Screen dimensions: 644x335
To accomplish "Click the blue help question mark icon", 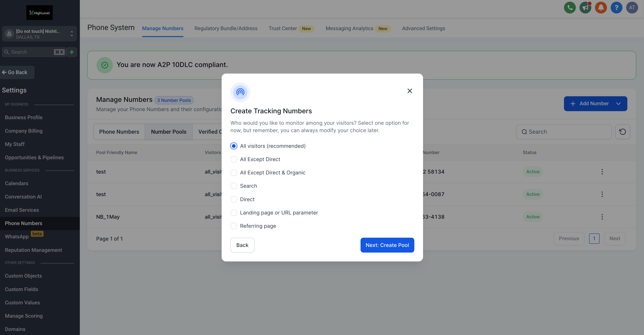I will pos(616,8).
